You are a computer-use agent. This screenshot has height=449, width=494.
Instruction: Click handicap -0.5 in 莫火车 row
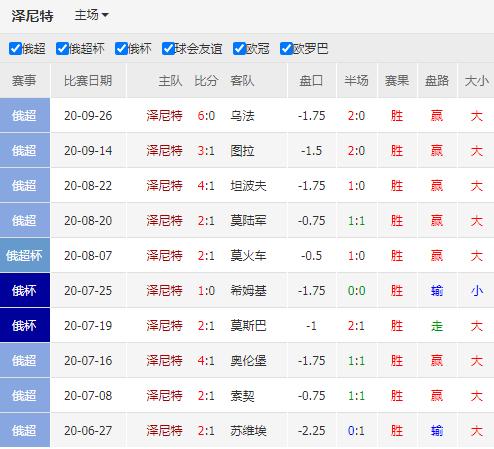[311, 256]
